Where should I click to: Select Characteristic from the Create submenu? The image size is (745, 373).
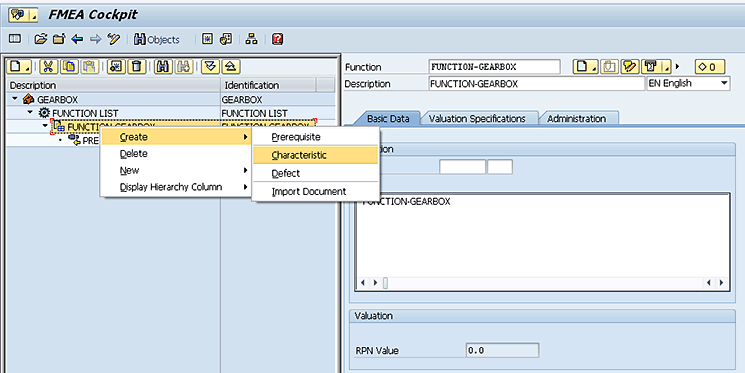315,155
